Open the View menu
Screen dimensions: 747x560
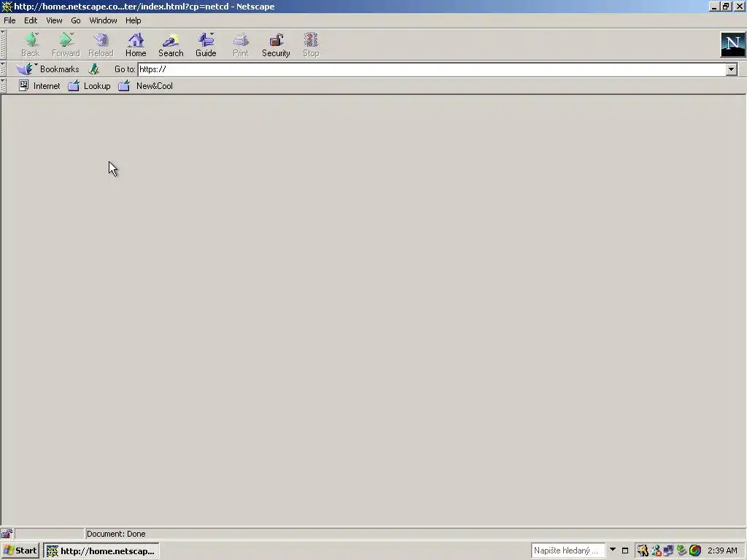click(54, 20)
